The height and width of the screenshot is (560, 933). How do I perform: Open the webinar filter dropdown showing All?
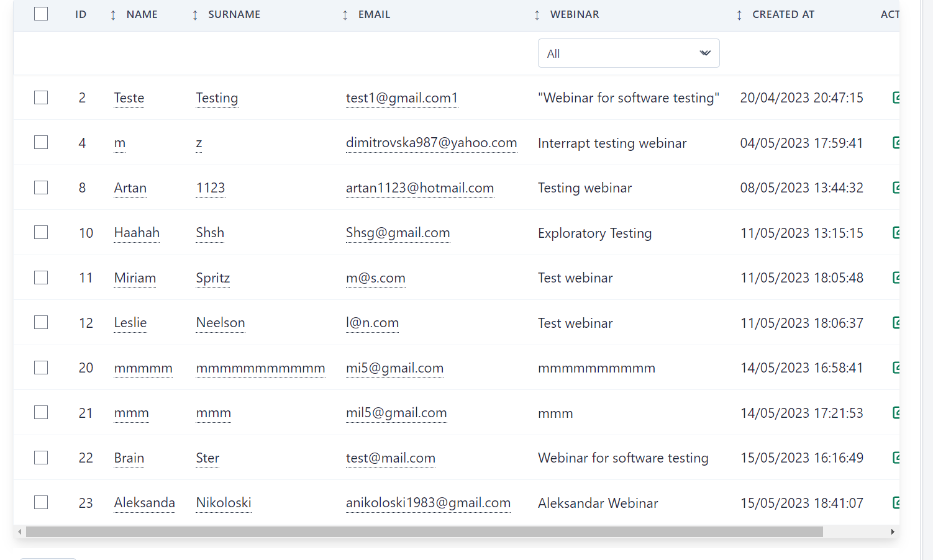point(628,53)
